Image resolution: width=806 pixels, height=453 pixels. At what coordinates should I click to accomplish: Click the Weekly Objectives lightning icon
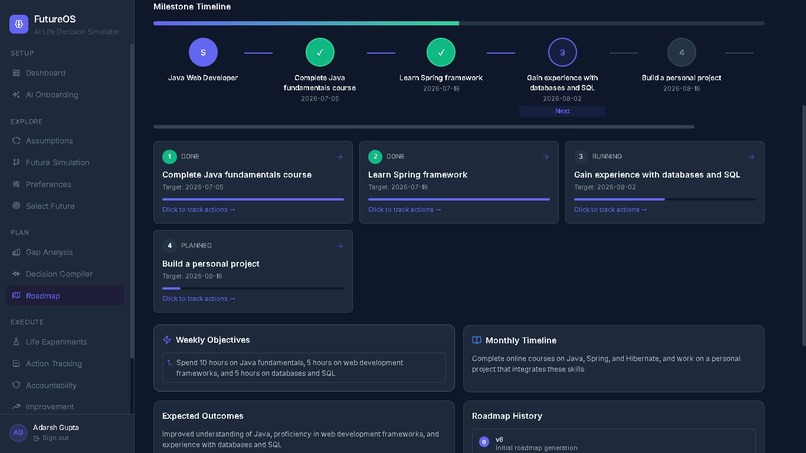167,340
